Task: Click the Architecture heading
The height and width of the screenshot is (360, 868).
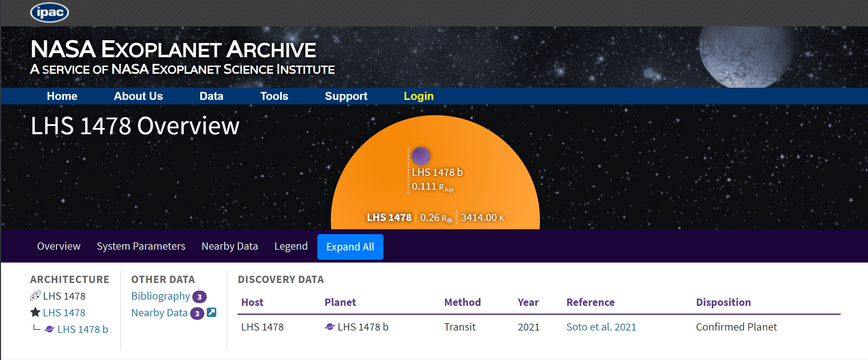Action: [x=70, y=280]
